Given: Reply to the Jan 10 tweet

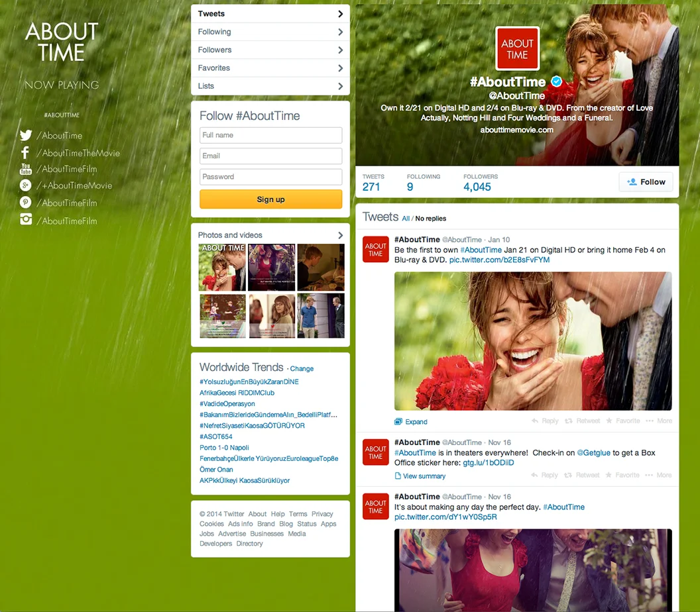Looking at the screenshot, I should 545,421.
